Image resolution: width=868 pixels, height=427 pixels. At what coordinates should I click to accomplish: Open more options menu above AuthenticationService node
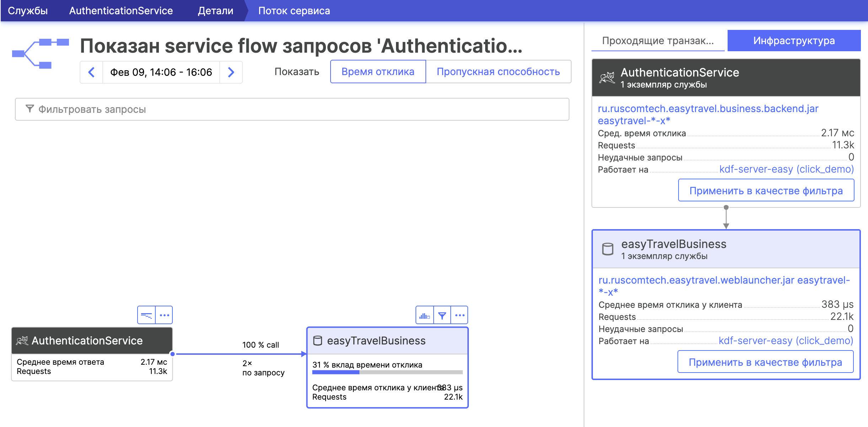click(x=164, y=315)
